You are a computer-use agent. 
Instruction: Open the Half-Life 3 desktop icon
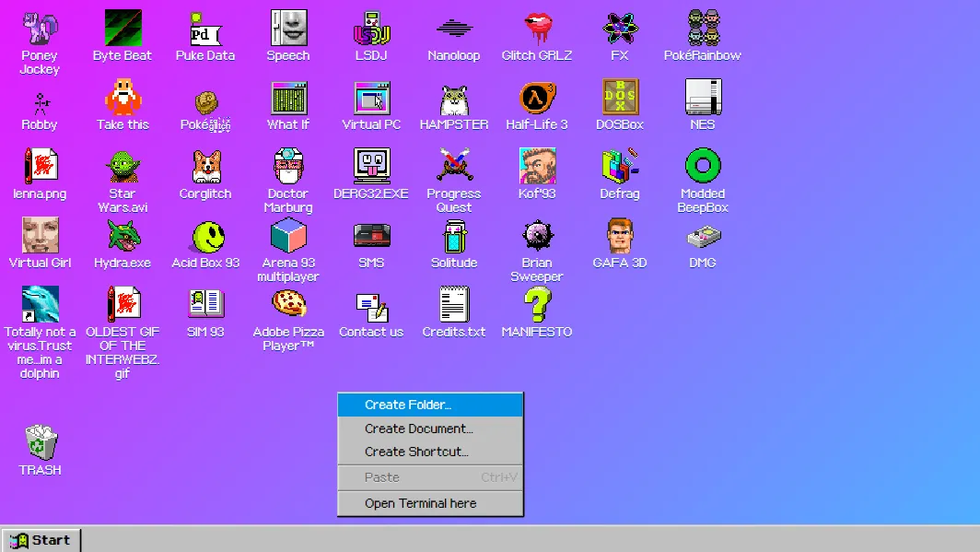point(537,99)
